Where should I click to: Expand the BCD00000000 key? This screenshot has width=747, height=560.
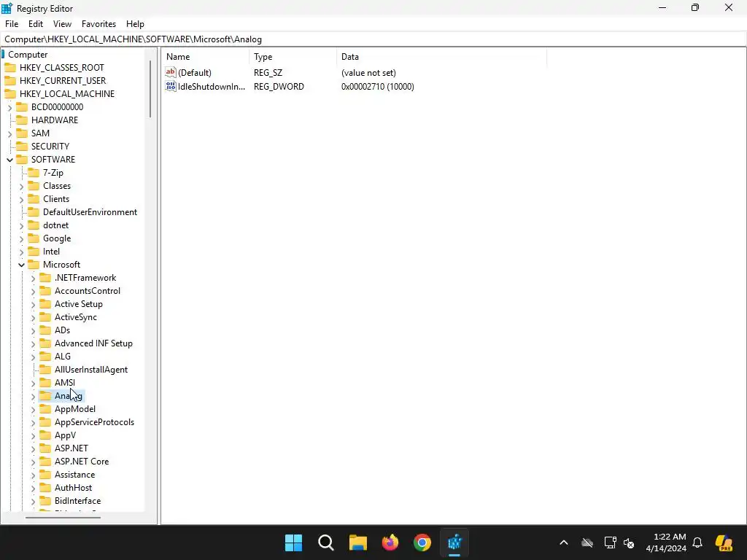pyautogui.click(x=9, y=108)
